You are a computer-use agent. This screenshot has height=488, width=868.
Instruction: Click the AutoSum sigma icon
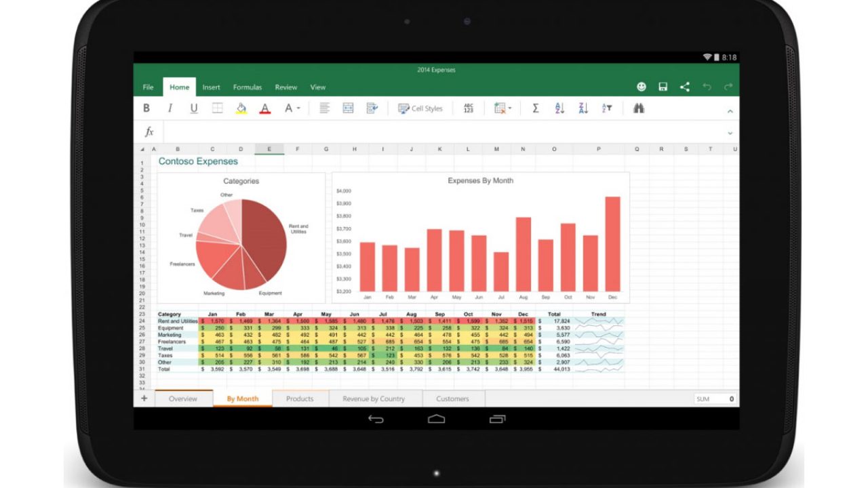tap(535, 108)
